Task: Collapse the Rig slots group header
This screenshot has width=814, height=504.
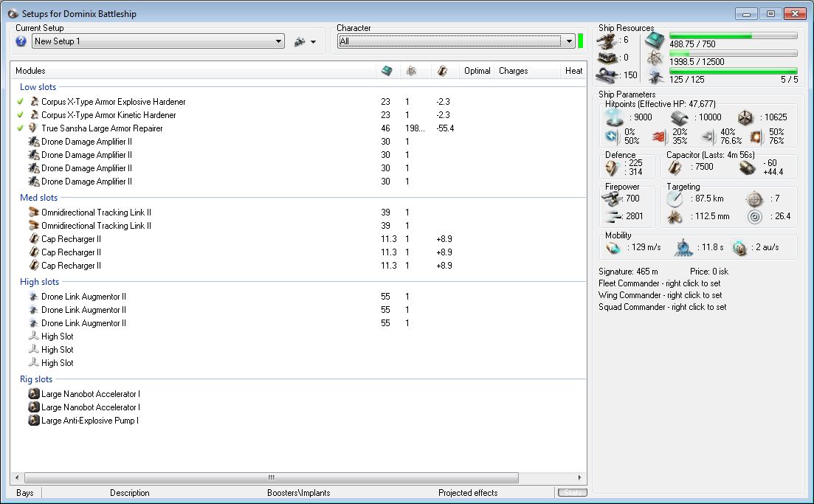Action: click(x=36, y=379)
